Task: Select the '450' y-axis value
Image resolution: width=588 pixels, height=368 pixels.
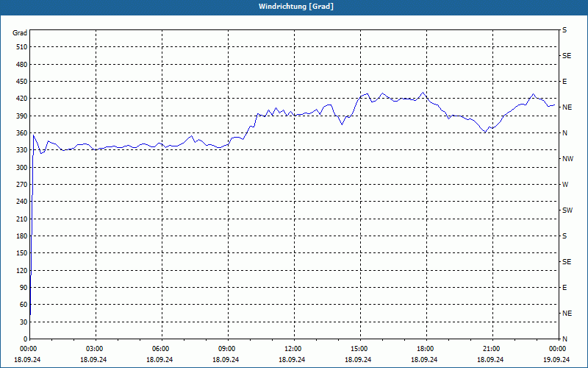Action: pos(22,82)
